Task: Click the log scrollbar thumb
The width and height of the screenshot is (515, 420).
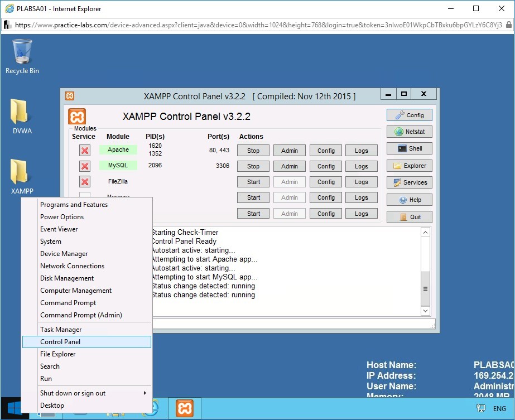Action: (x=425, y=289)
